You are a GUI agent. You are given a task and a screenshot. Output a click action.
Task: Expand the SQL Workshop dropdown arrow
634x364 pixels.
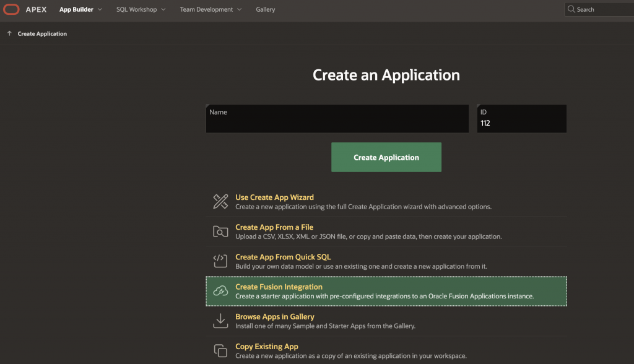(163, 9)
